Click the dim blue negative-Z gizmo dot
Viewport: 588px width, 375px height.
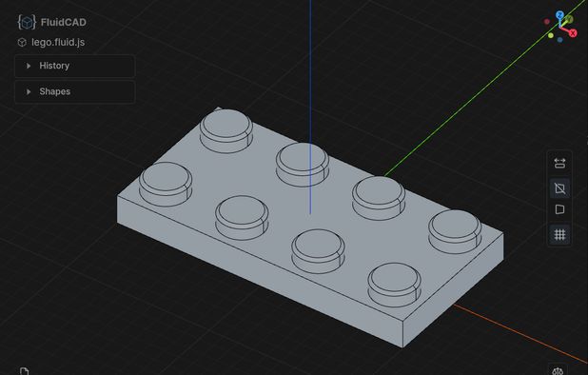(559, 40)
